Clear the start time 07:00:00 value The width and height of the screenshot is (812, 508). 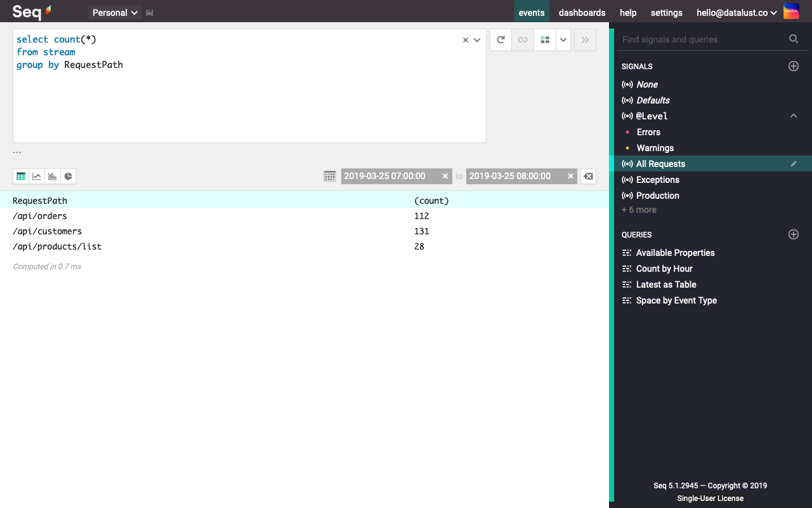[445, 176]
